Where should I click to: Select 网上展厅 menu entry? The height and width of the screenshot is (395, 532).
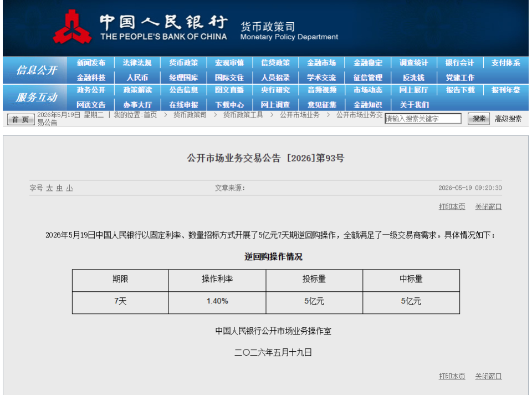pos(414,90)
